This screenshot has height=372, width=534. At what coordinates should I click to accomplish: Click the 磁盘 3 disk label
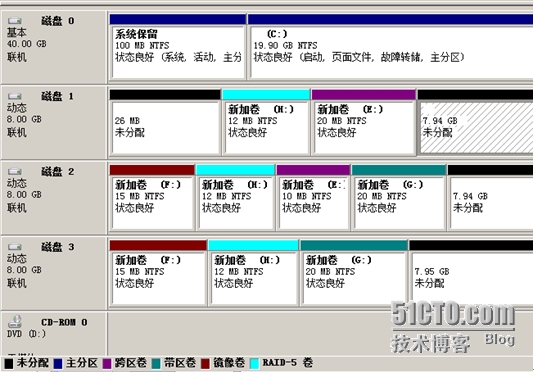pos(58,247)
